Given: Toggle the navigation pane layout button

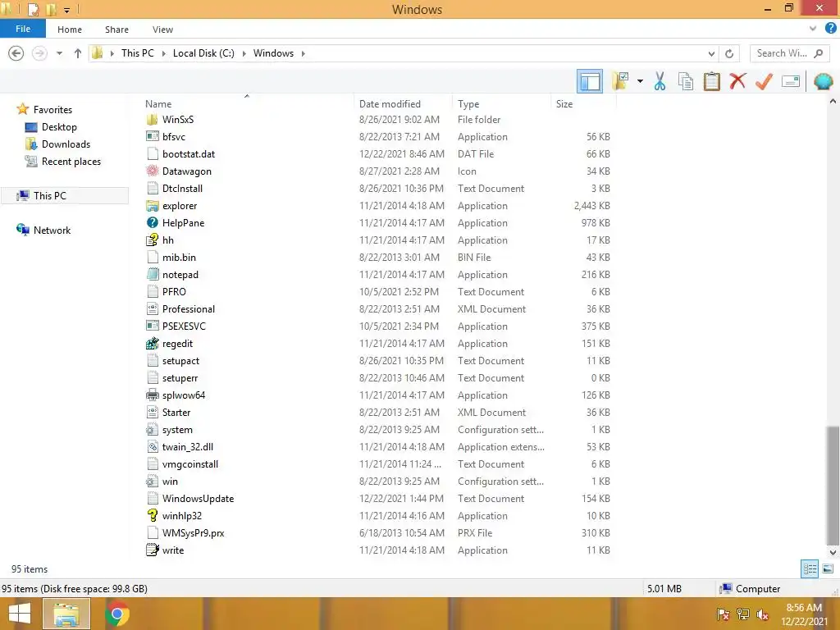Looking at the screenshot, I should click(x=589, y=81).
